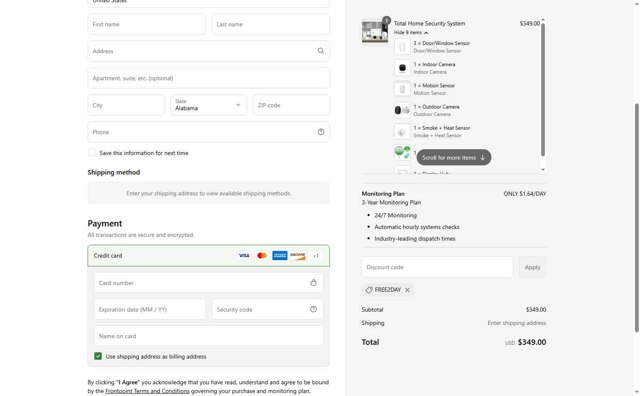This screenshot has height=396, width=640.
Task: Click the ONLY $1.64/DAY price text
Action: (524, 194)
